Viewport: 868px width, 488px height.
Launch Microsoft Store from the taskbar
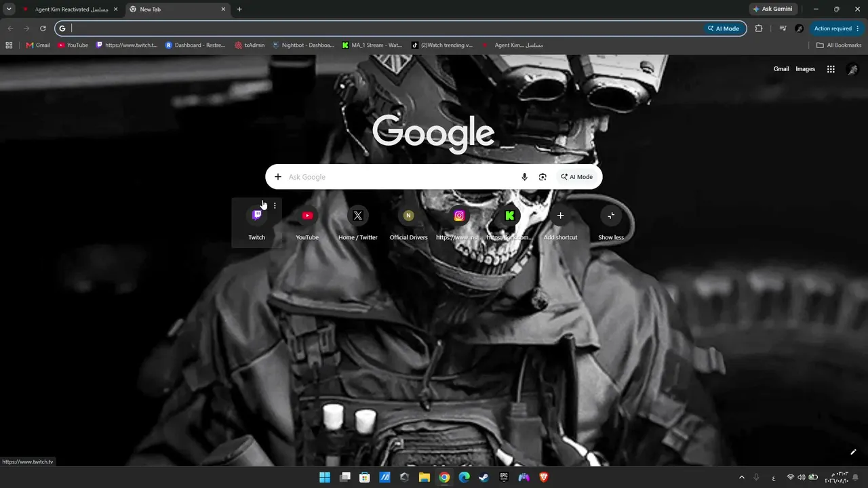coord(364,477)
